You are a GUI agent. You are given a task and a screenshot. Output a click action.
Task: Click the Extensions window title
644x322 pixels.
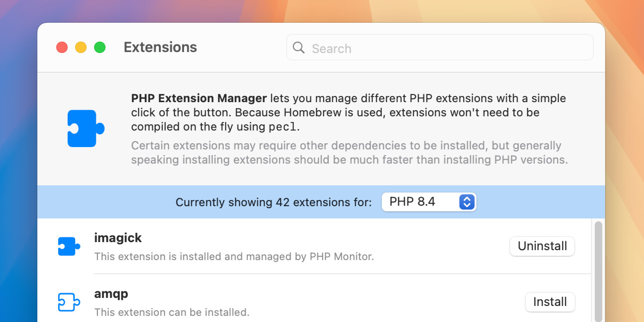(x=160, y=47)
